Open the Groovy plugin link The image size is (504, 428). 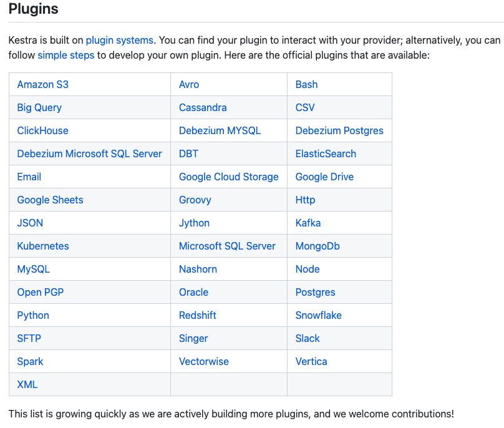coord(195,200)
